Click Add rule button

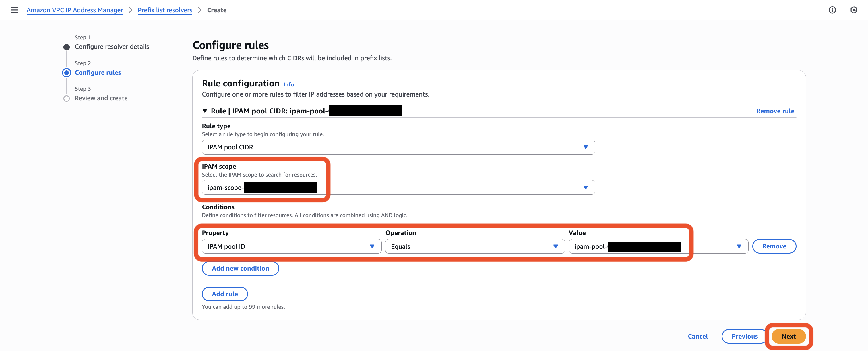pos(224,294)
